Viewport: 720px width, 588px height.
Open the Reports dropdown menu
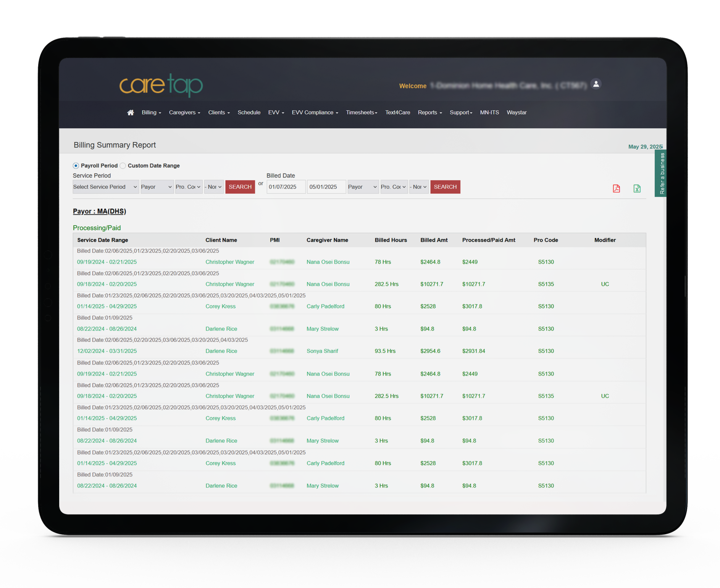(429, 112)
